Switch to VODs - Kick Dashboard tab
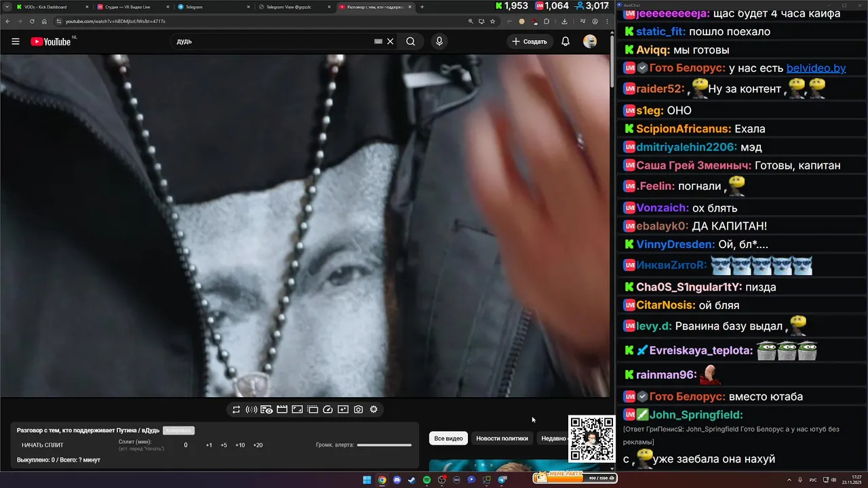Screen dimensions: 868x488 click(x=53, y=7)
